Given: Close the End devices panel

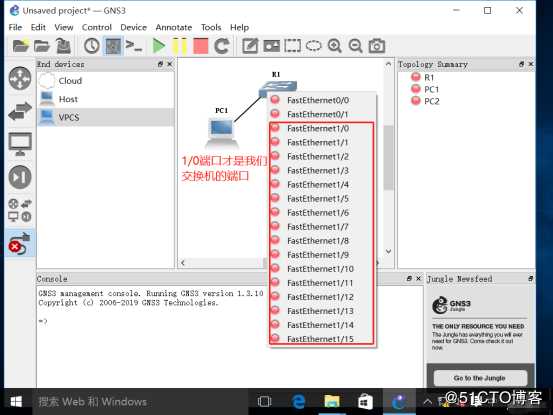Looking at the screenshot, I should (x=170, y=64).
